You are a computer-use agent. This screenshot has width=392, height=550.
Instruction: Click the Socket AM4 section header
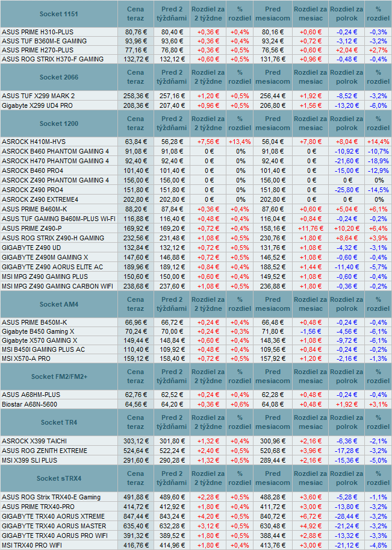58,305
